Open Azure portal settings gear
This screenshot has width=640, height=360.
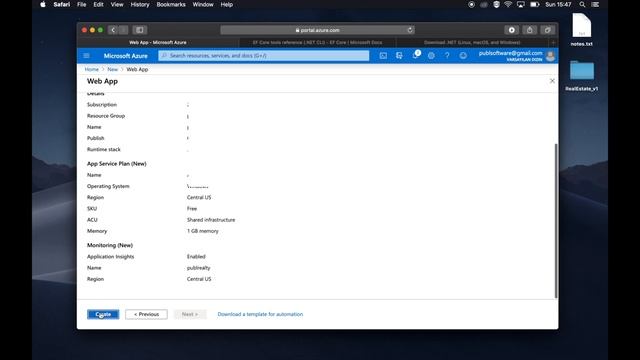click(x=431, y=56)
